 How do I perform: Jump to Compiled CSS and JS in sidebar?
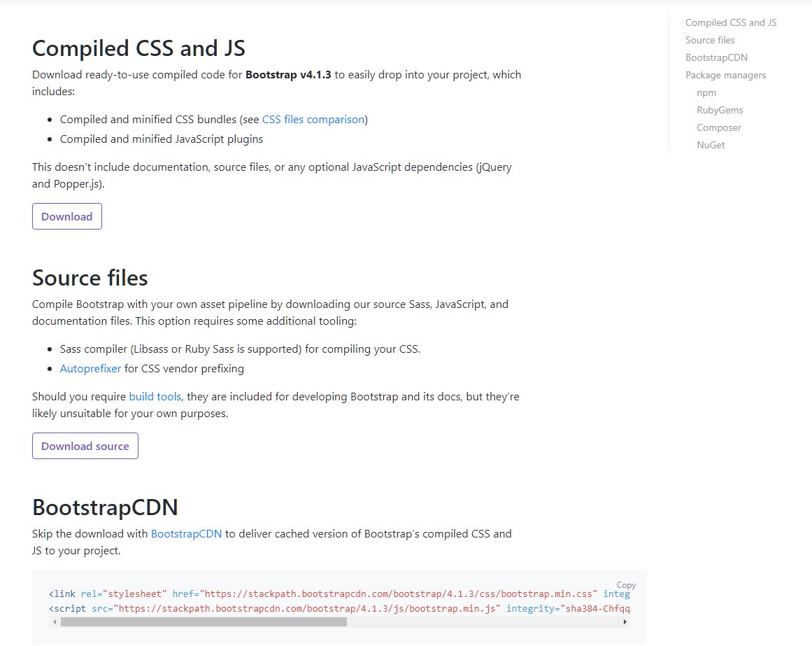point(731,23)
